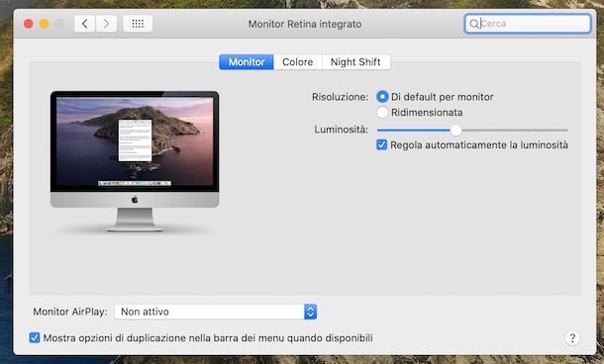Go back with the left chevron button
The width and height of the screenshot is (604, 364).
84,24
